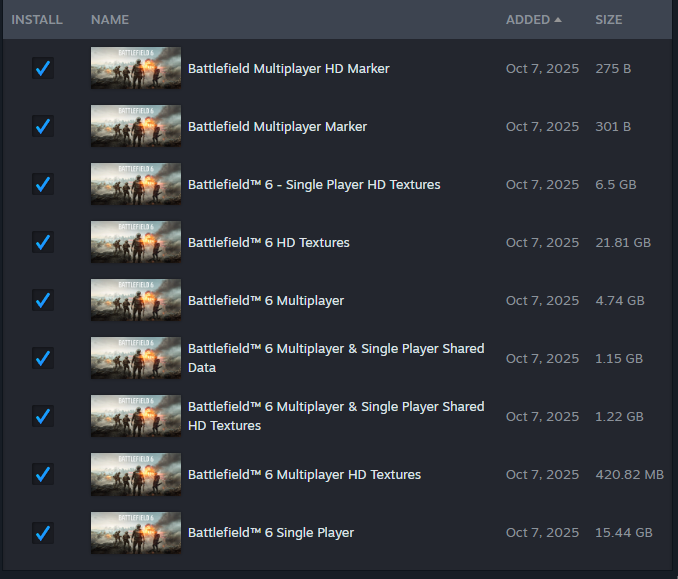Click size value '420.82 MB'
678x579 pixels.
coord(630,475)
